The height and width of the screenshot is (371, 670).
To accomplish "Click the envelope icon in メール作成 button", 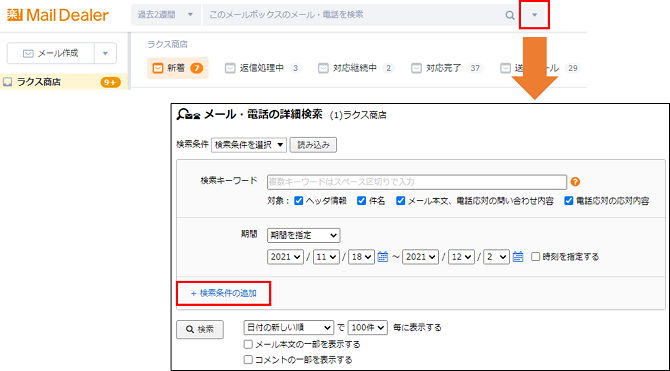I will click(x=28, y=53).
